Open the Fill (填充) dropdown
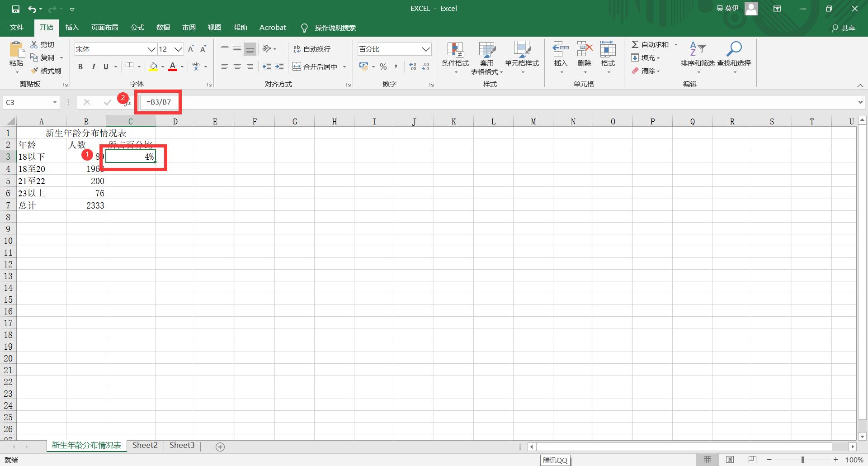Image resolution: width=868 pixels, height=466 pixels. point(646,57)
